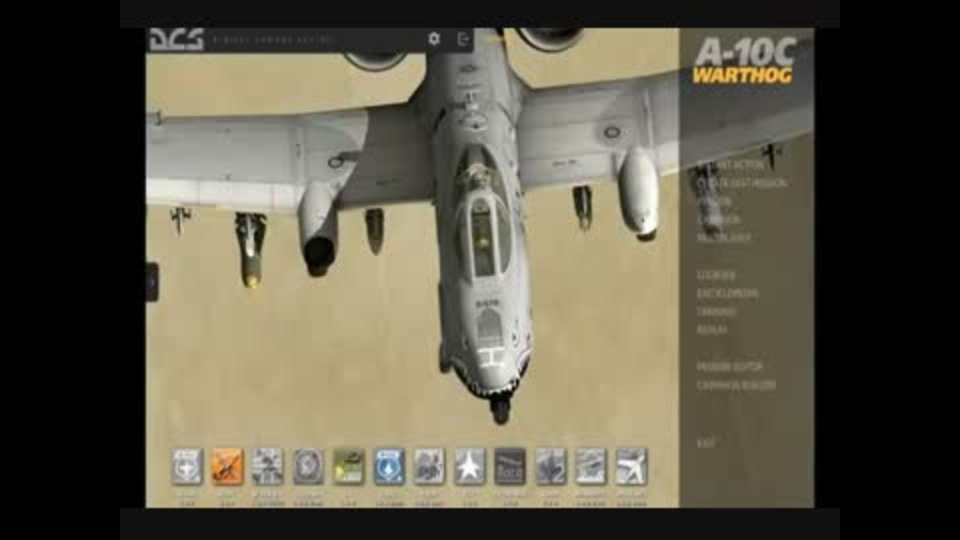Open the Campaign Builder

[736, 385]
